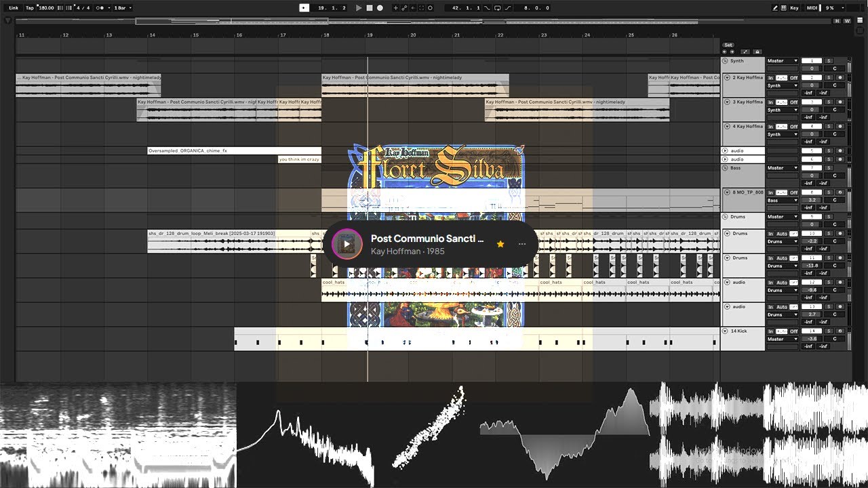Click the diagonal arrows icon next to lock
Screen dimensions: 868x488
[745, 52]
